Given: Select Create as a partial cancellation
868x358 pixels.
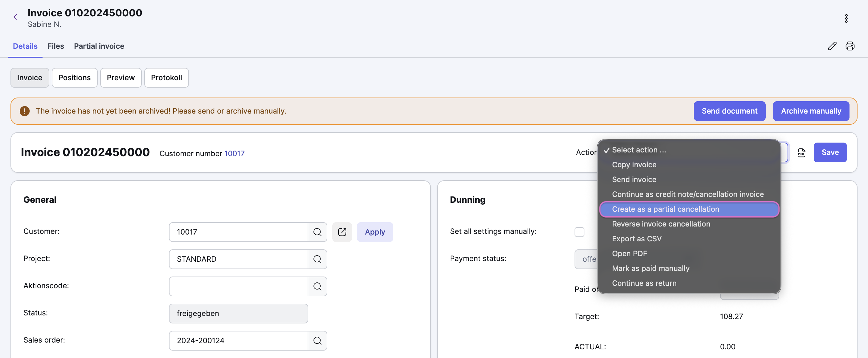Looking at the screenshot, I should pos(689,209).
